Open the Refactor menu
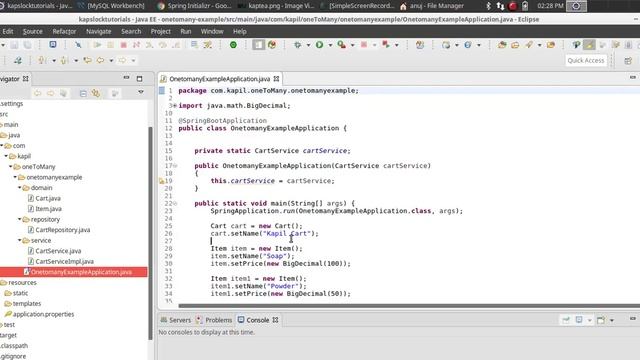This screenshot has width=640, height=360. pos(64,31)
